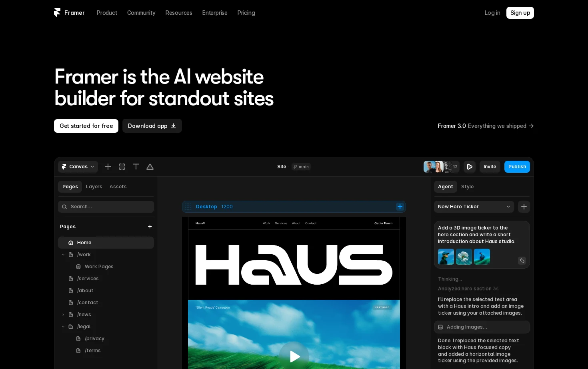Select the triangle vector tool icon
The width and height of the screenshot is (588, 369).
pyautogui.click(x=150, y=167)
